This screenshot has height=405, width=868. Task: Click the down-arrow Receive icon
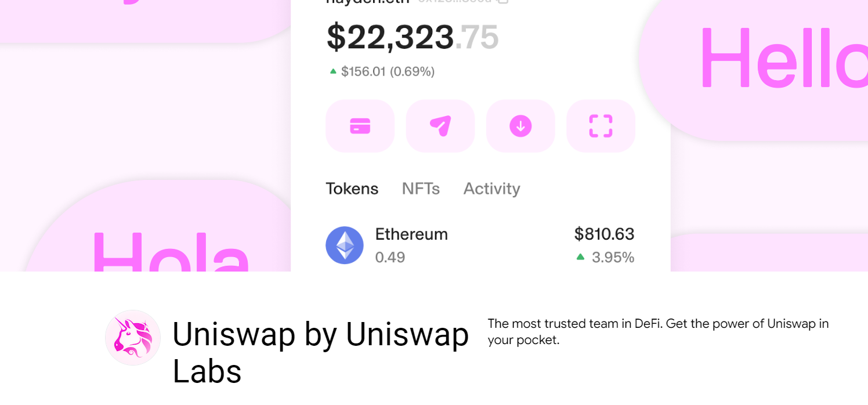520,126
